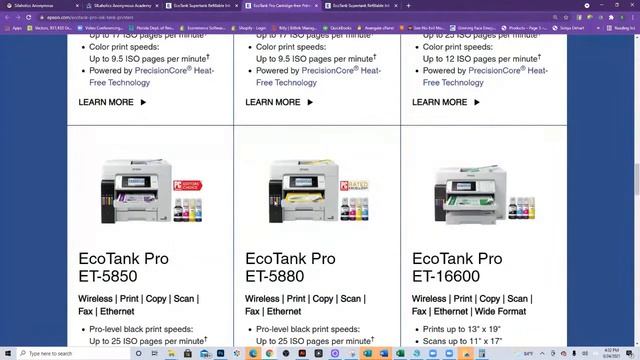This screenshot has height=360, width=640.
Task: Open File Explorer from the taskbar
Action: [171, 353]
